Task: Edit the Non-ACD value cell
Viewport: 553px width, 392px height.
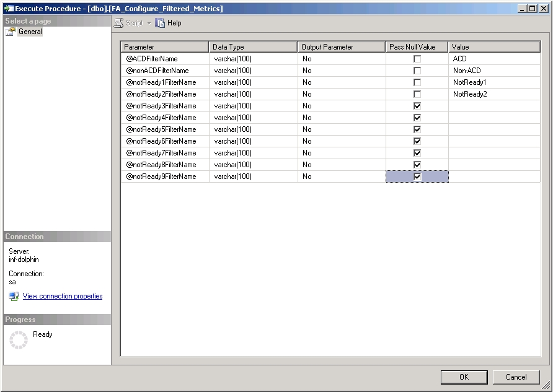Action: (x=495, y=71)
